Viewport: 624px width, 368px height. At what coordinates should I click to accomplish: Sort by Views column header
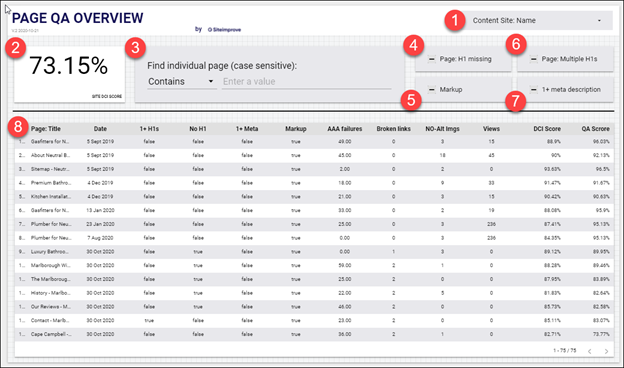(x=491, y=129)
